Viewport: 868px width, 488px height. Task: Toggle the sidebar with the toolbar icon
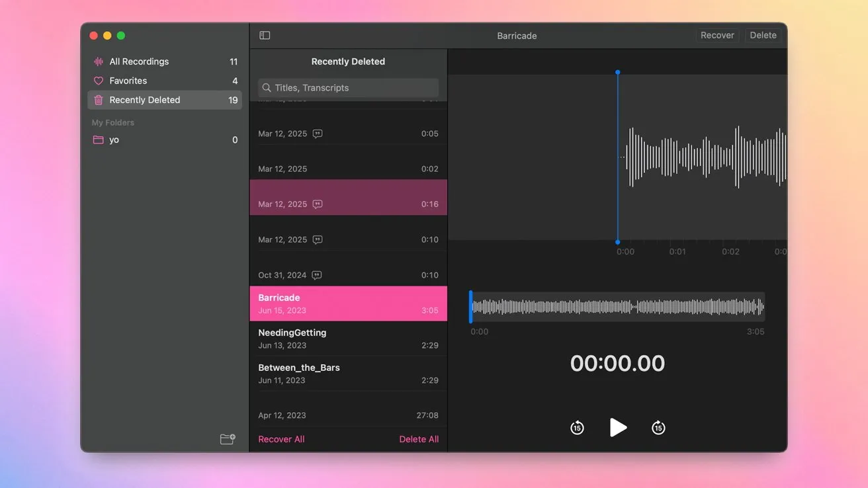coord(265,35)
